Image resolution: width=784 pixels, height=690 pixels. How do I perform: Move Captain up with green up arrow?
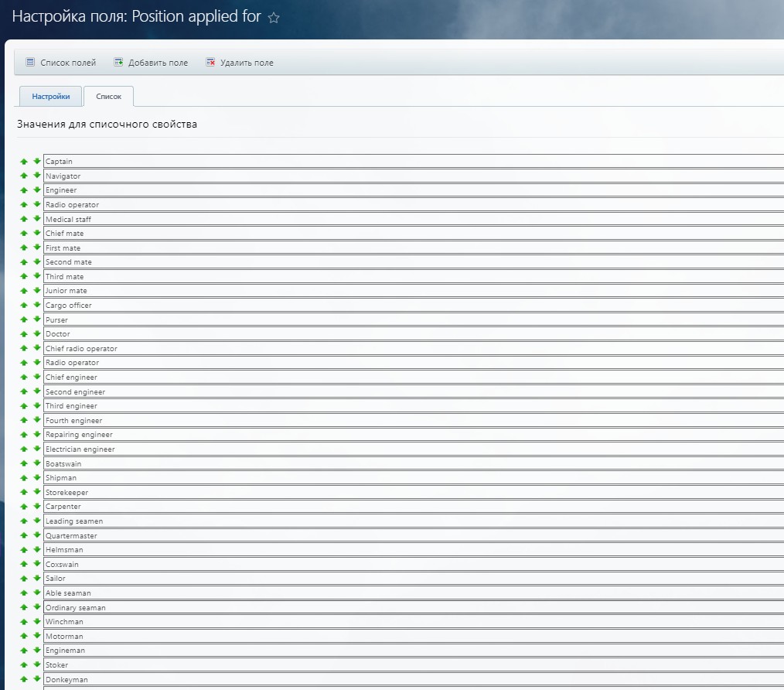pos(23,161)
